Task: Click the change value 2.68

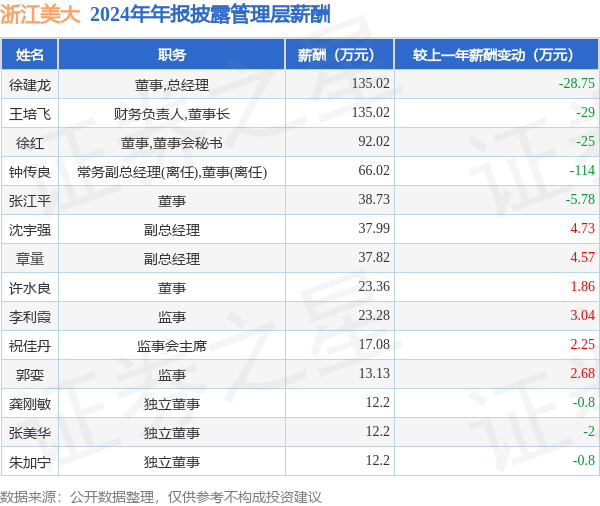Action: 582,373
